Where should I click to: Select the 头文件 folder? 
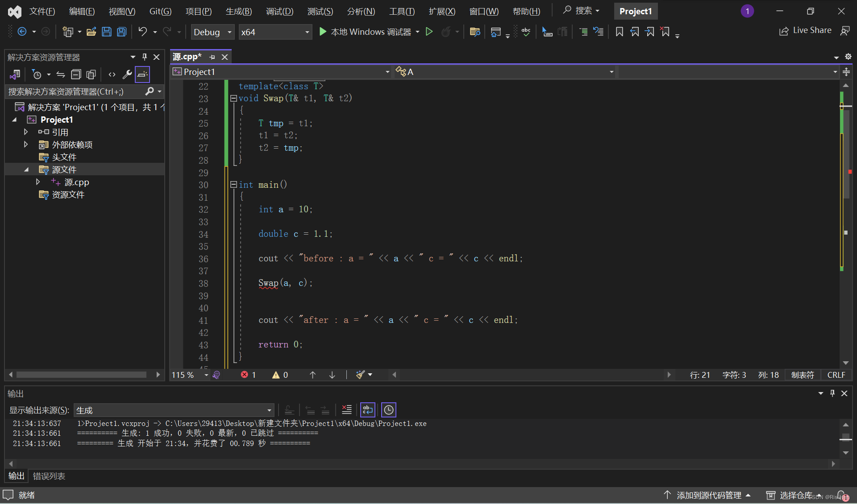(x=64, y=157)
